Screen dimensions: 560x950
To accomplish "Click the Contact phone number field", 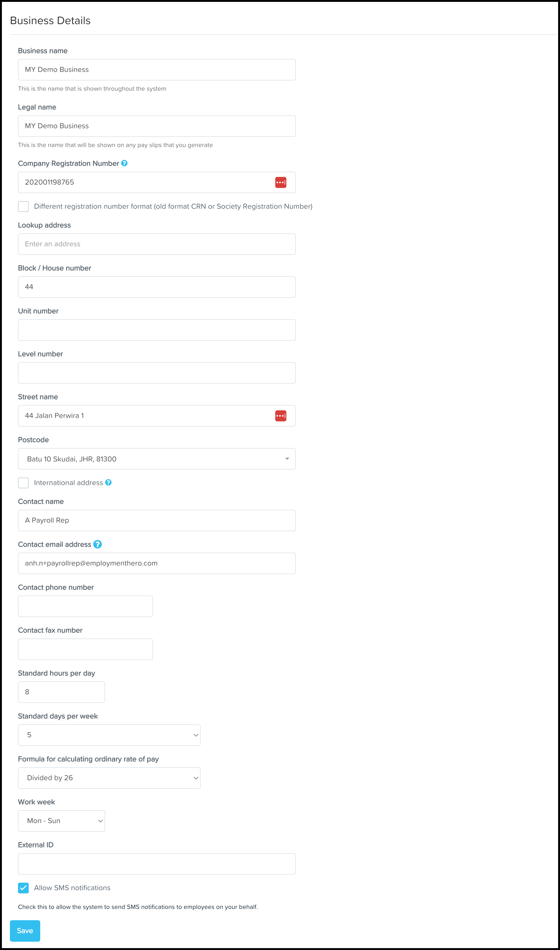I will (x=85, y=606).
